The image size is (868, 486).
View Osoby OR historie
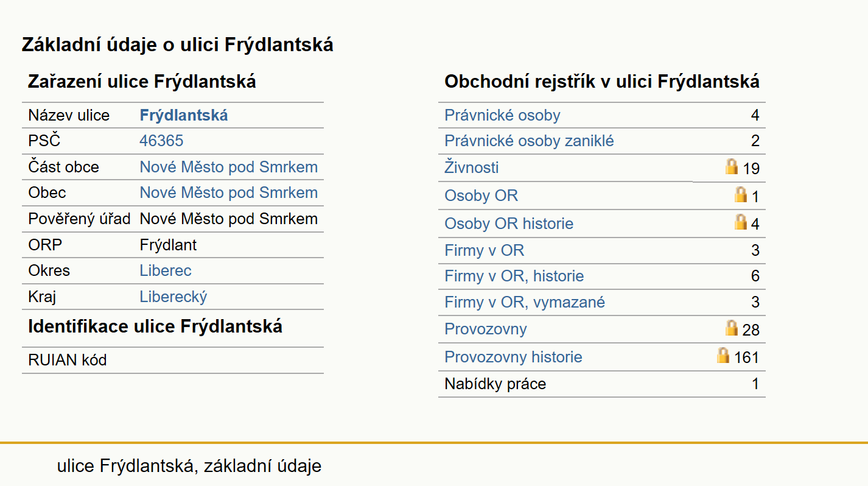(509, 224)
